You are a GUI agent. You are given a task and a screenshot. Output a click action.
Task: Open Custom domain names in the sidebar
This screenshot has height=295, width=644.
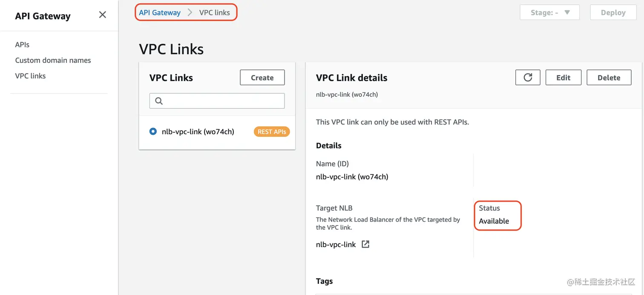tap(53, 60)
